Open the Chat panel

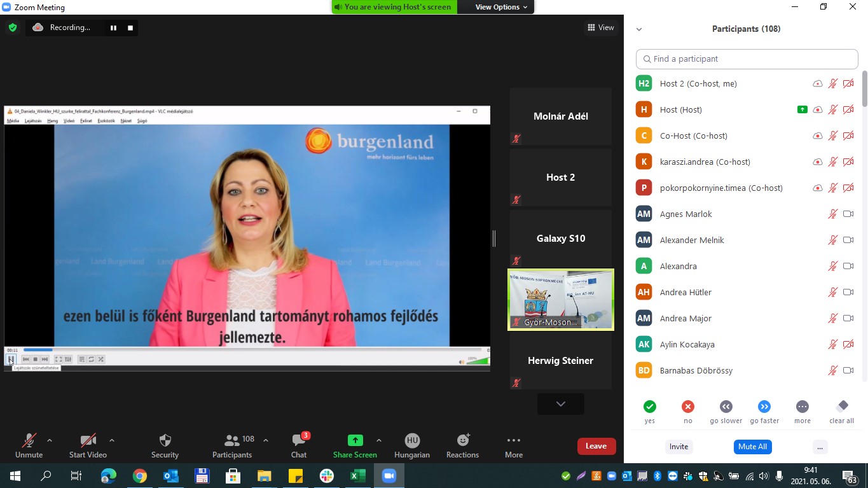pos(299,445)
